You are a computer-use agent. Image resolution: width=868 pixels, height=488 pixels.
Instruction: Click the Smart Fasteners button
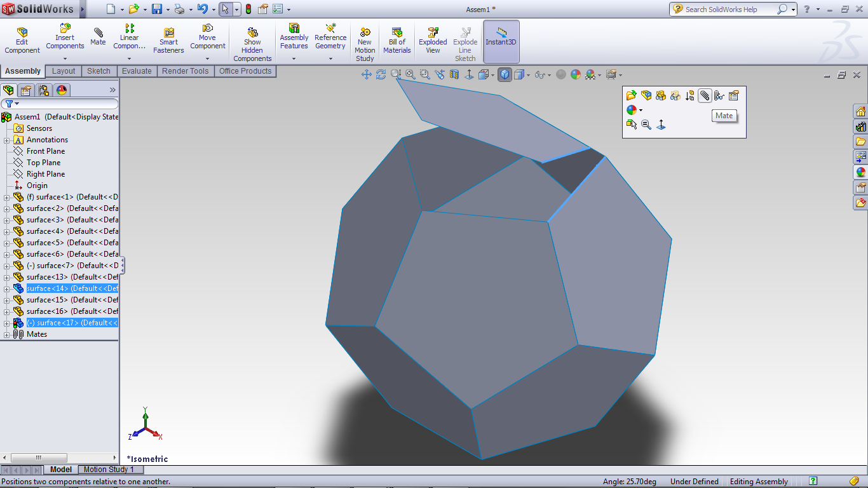point(168,41)
